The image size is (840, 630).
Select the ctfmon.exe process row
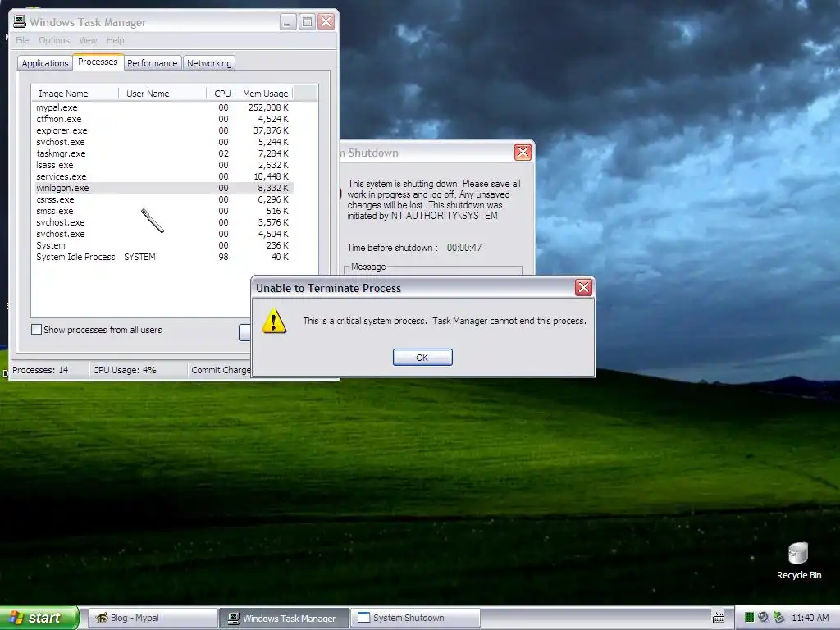(x=162, y=119)
